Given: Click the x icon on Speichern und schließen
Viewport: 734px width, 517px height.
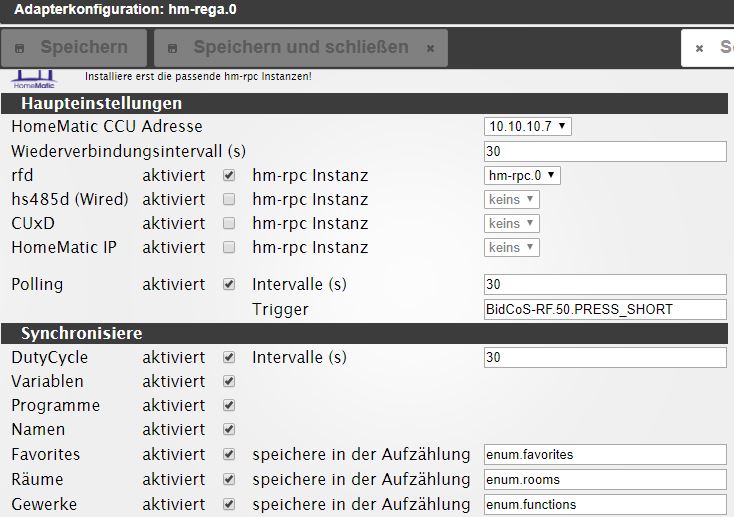Looking at the screenshot, I should click(x=430, y=48).
